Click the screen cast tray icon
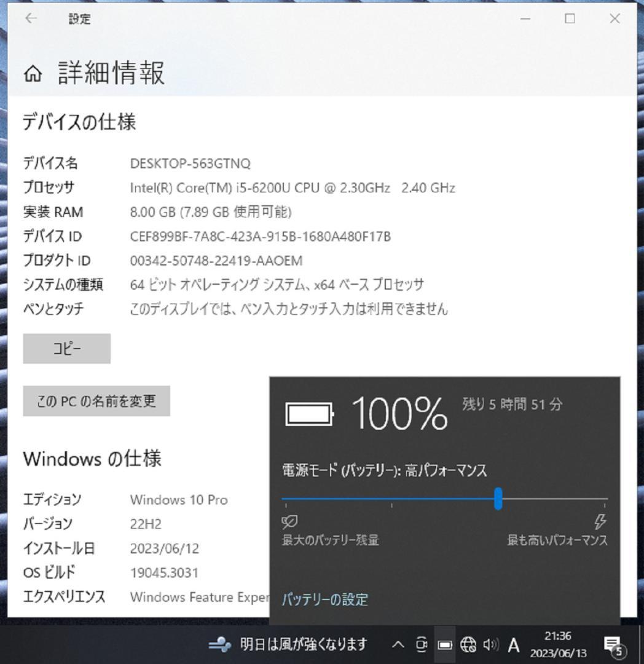The width and height of the screenshot is (644, 664). [421, 645]
